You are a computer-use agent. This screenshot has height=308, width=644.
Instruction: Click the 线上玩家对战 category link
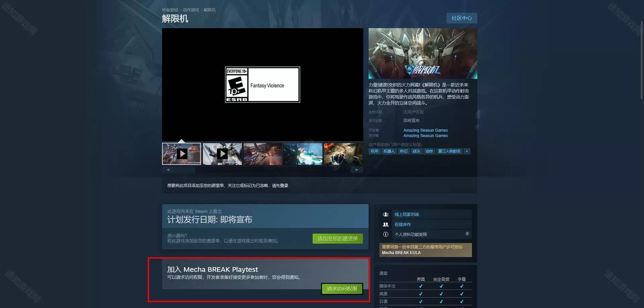click(x=407, y=214)
